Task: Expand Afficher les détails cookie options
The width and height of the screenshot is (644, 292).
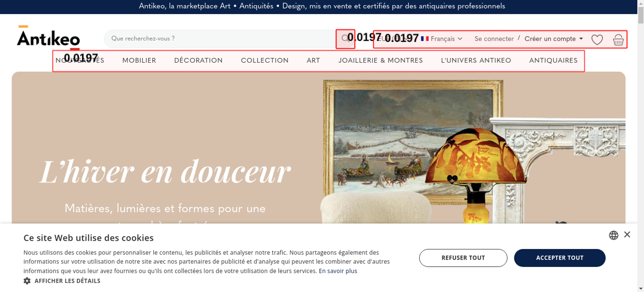Action: tap(67, 281)
